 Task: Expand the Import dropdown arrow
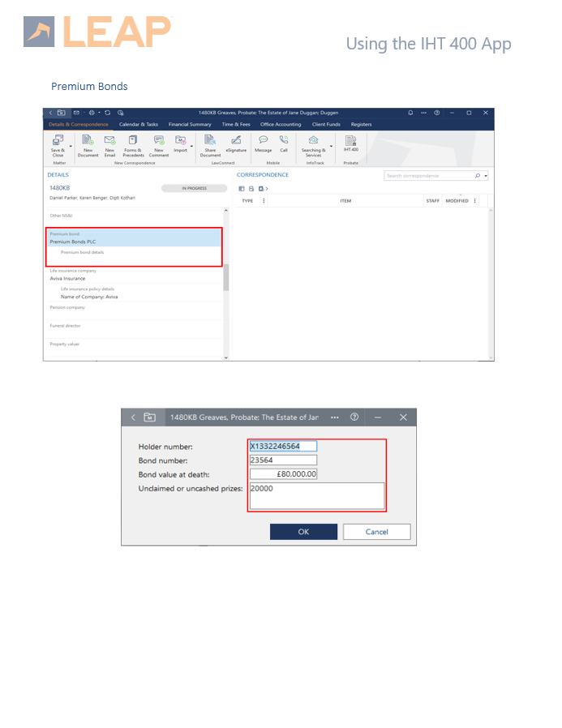tap(192, 147)
